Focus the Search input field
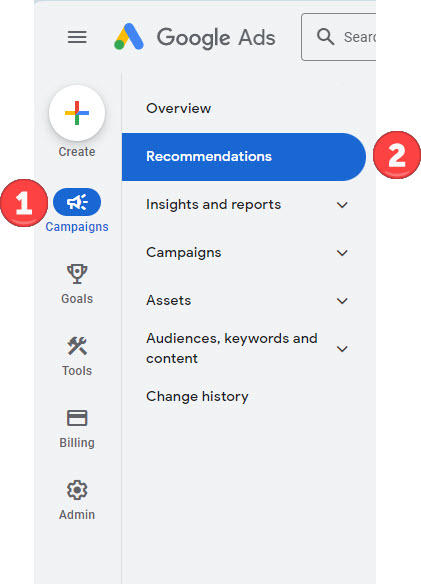The image size is (421, 584). point(339,37)
